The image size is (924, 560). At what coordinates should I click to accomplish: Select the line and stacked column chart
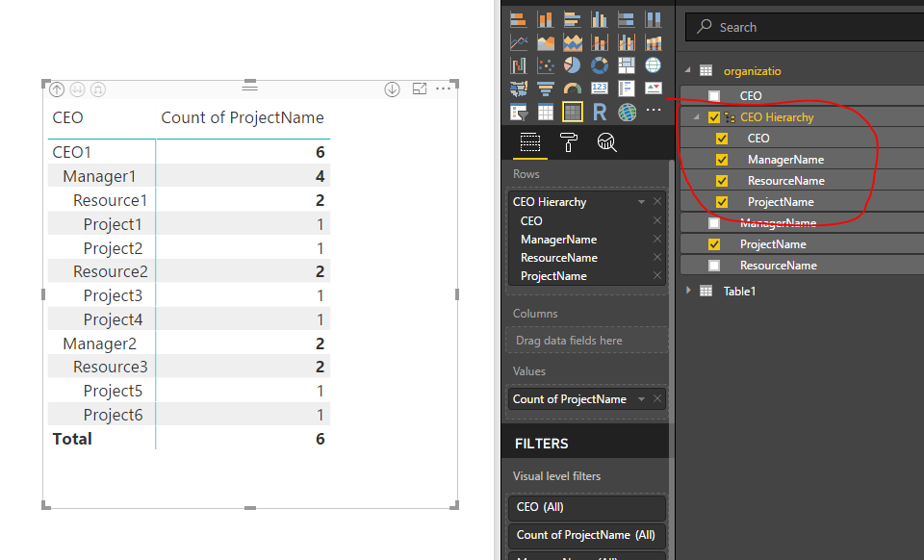click(600, 42)
